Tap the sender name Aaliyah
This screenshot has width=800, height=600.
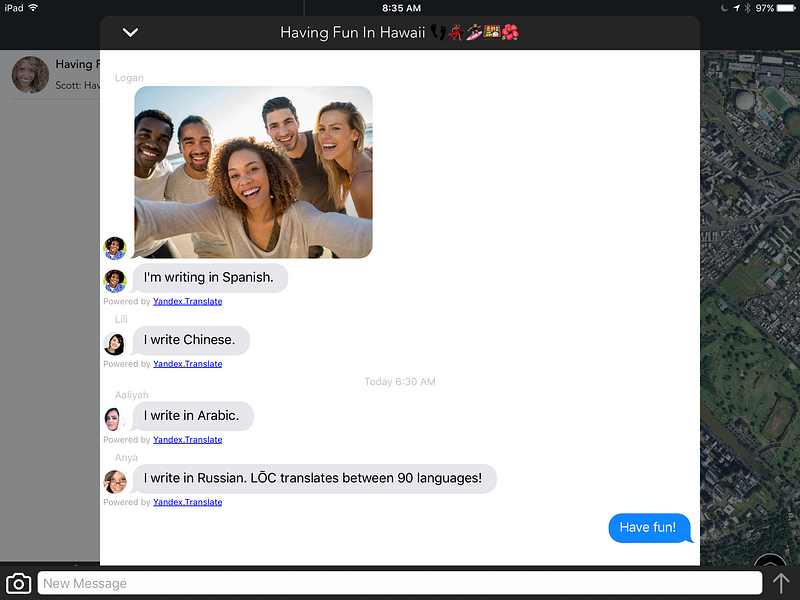[x=132, y=395]
